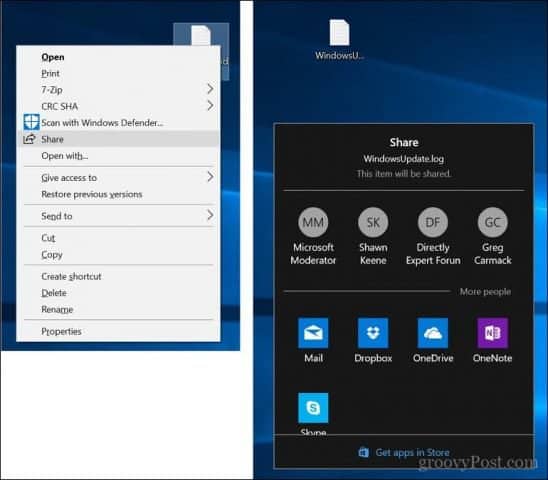Click the Share arrow icon in context menu
Screen dimensions: 548x480
tap(29, 139)
